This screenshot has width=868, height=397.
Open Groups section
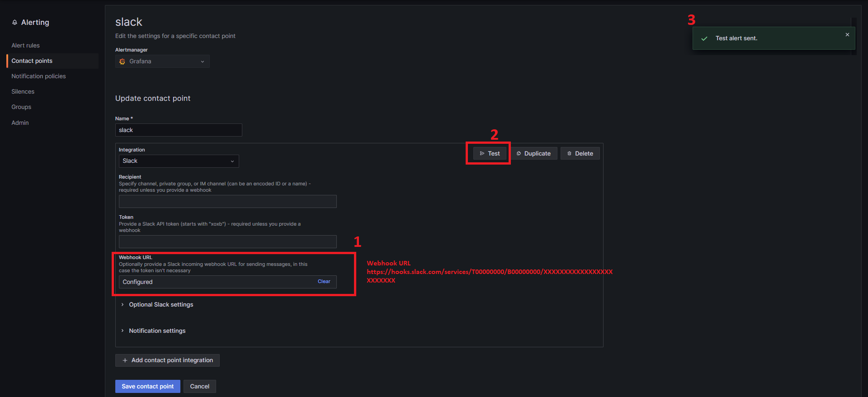pos(21,107)
